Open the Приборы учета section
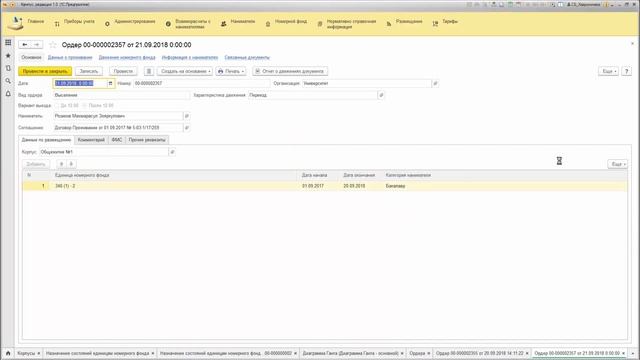Screen dimensions: 640x360 (x=74, y=23)
